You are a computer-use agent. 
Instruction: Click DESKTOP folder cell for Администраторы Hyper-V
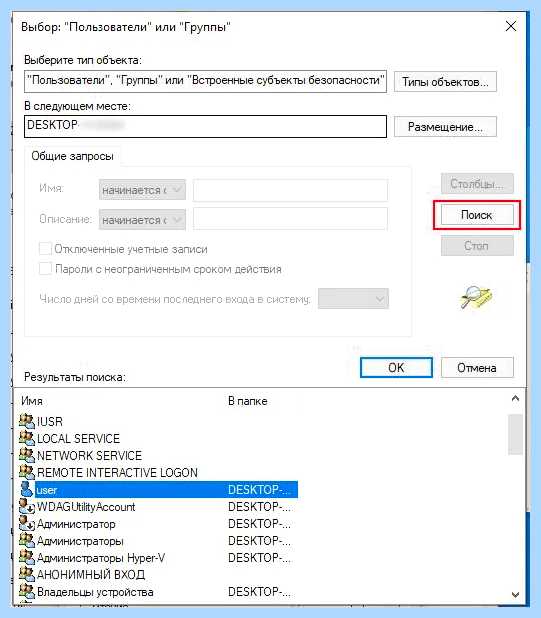(260, 558)
